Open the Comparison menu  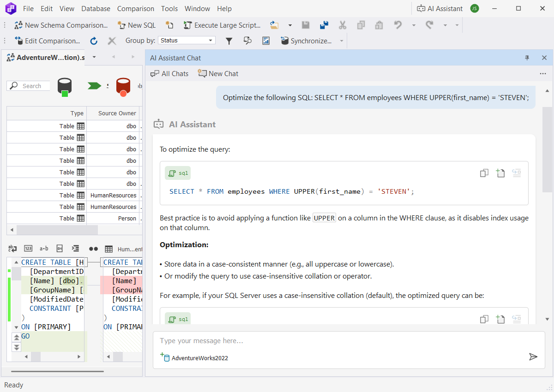pos(136,8)
